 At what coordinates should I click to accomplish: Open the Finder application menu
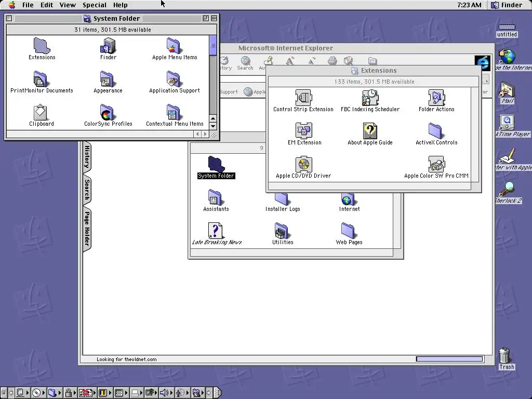point(507,5)
